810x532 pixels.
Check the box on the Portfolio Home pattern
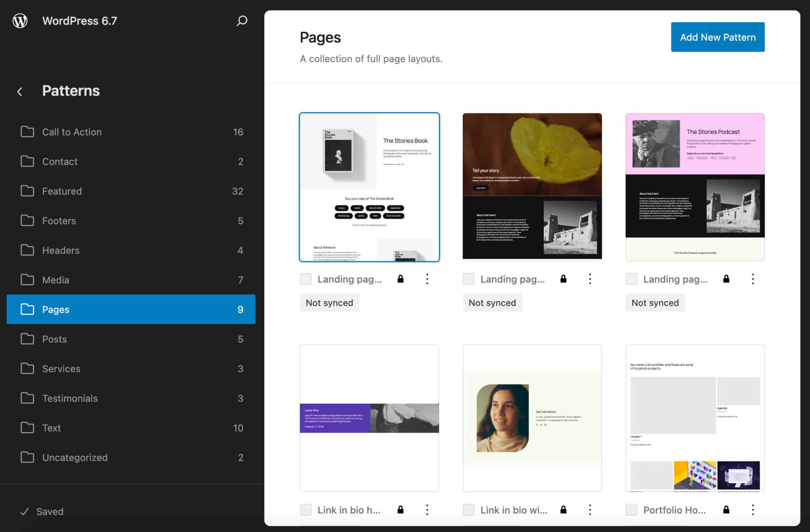631,510
